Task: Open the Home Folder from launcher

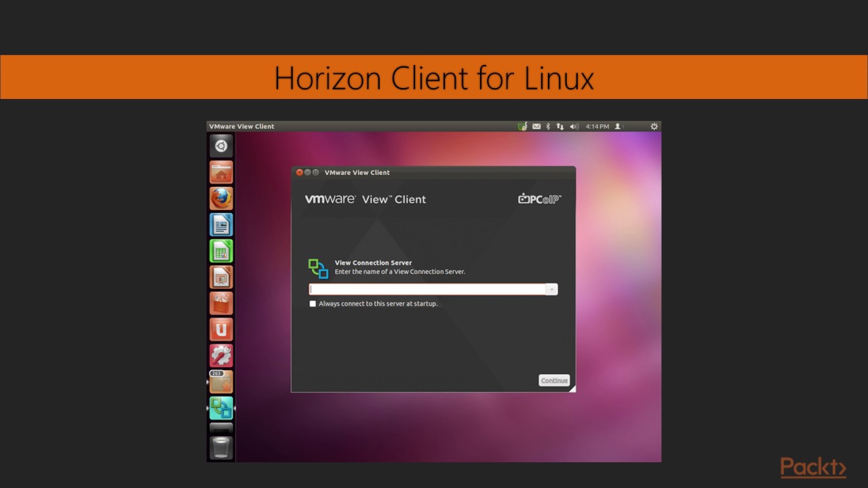Action: click(220, 172)
